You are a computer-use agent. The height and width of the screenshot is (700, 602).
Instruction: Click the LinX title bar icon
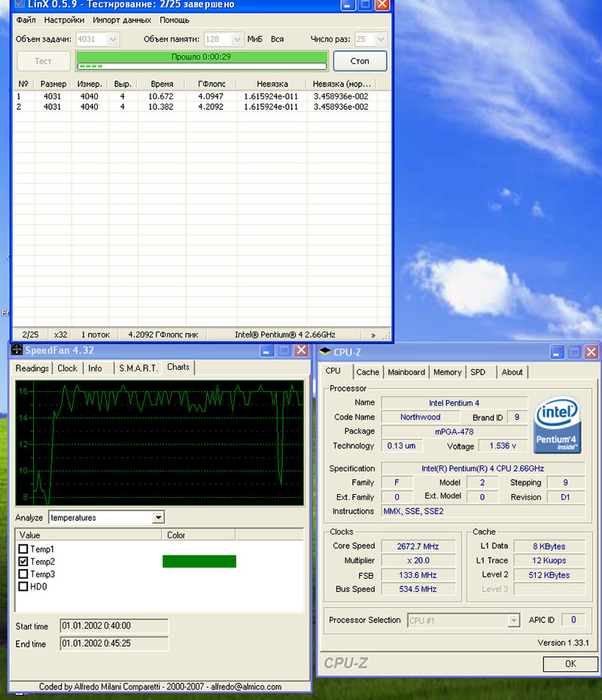(20, 4)
